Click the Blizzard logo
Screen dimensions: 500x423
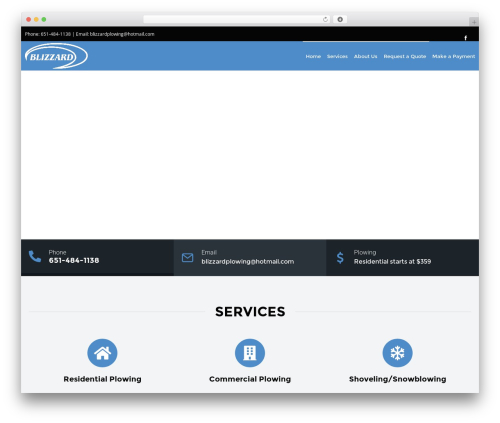tap(56, 56)
